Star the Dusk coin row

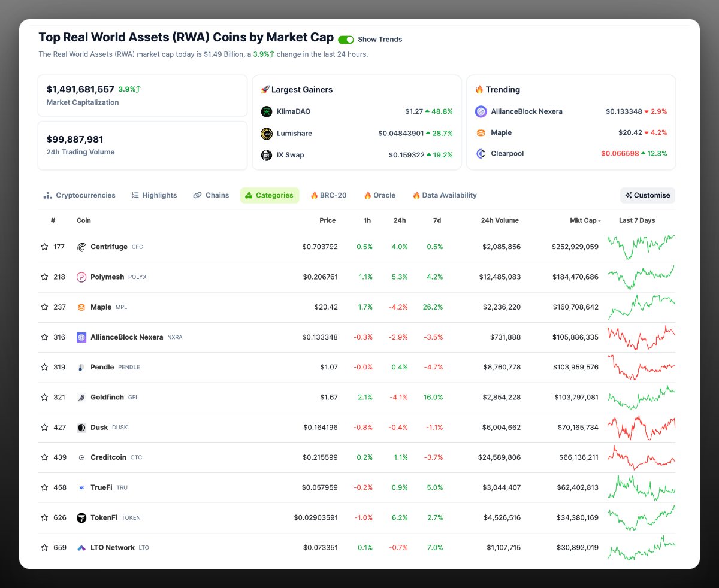click(x=44, y=427)
